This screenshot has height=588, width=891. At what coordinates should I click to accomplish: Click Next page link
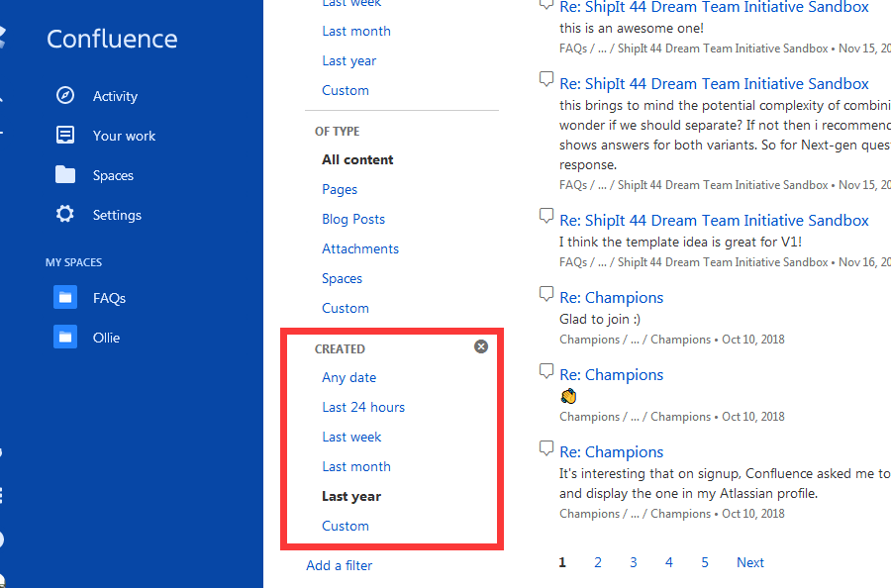[750, 562]
